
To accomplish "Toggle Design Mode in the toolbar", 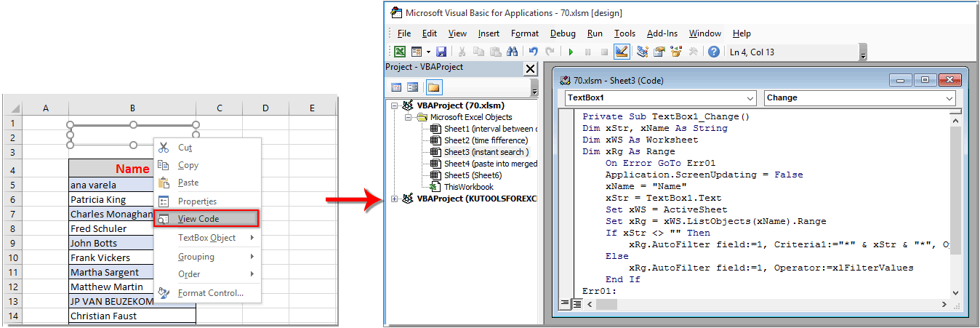I will pos(622,52).
